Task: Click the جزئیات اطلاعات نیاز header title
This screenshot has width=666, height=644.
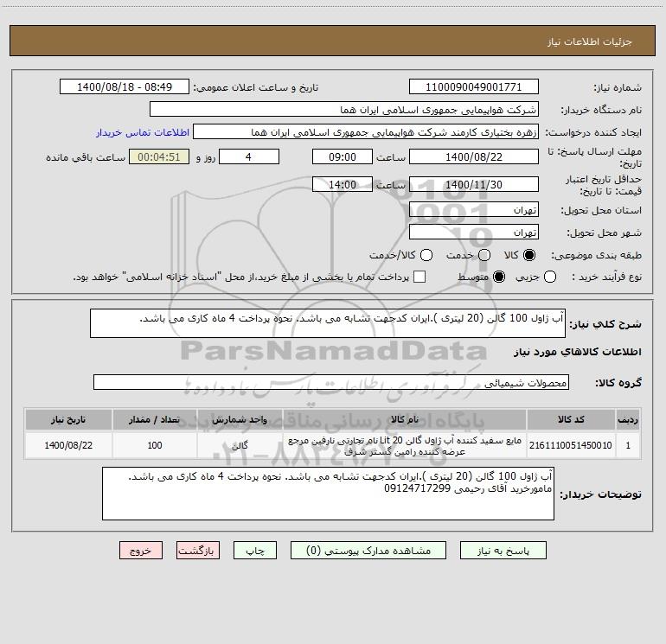Action: point(590,41)
